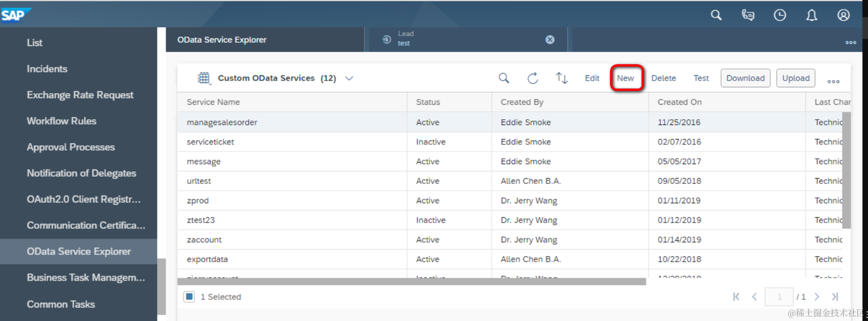Go to first page arrow
The height and width of the screenshot is (321, 868).
pyautogui.click(x=736, y=296)
